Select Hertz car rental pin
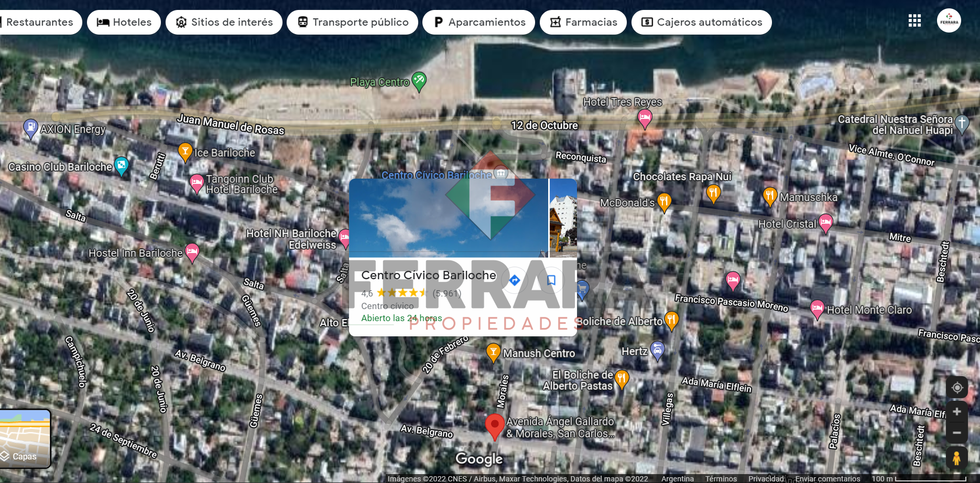This screenshot has width=980, height=483. 657,350
